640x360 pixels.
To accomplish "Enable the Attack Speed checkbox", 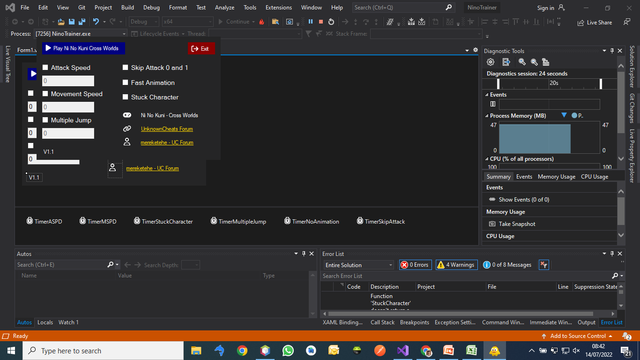I will [45, 67].
